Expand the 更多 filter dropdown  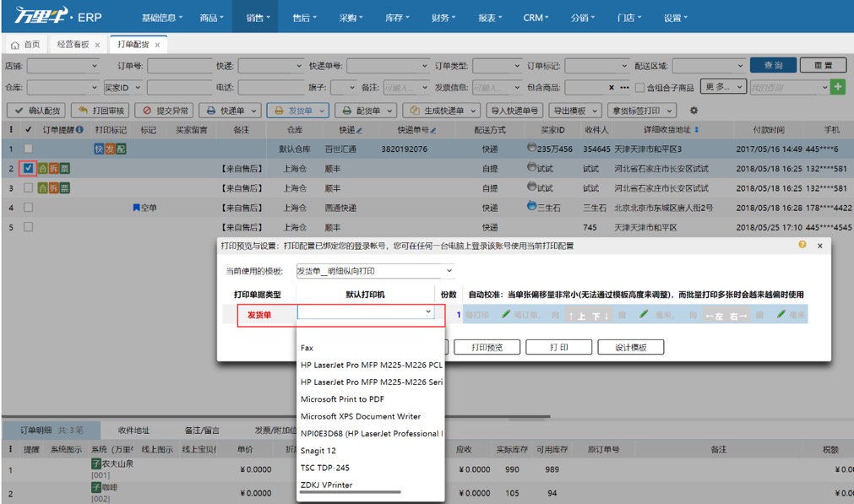tap(724, 87)
